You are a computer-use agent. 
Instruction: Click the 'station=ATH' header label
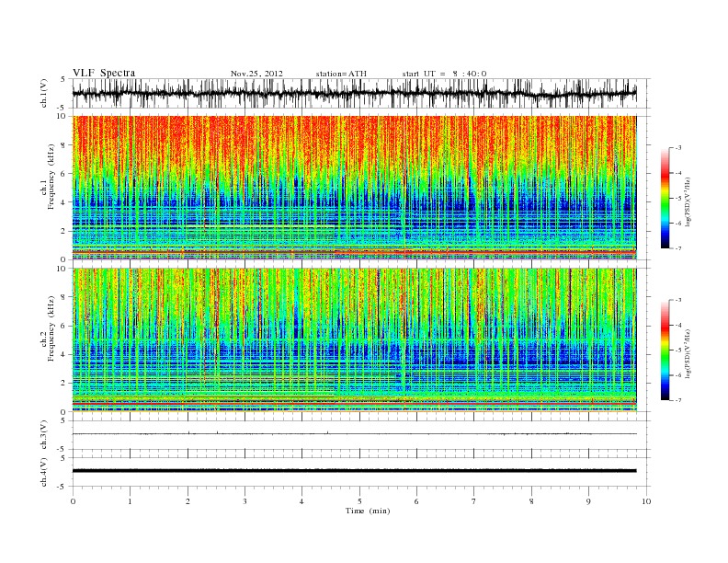coord(341,74)
